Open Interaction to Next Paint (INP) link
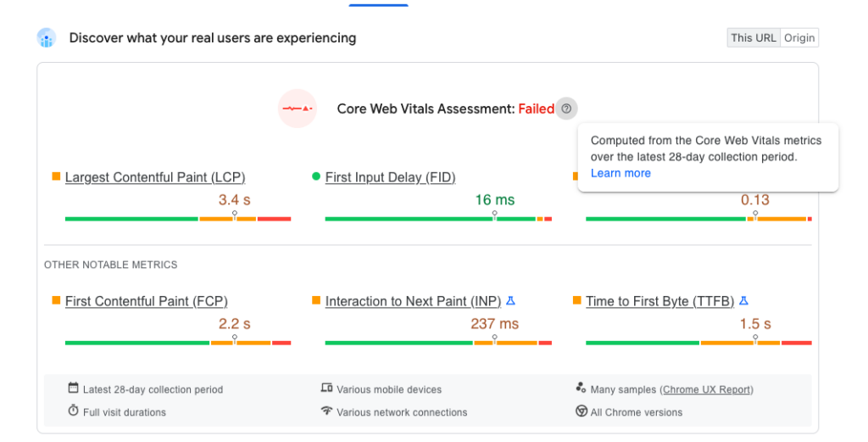Viewport: 868px width, 442px height. (413, 301)
